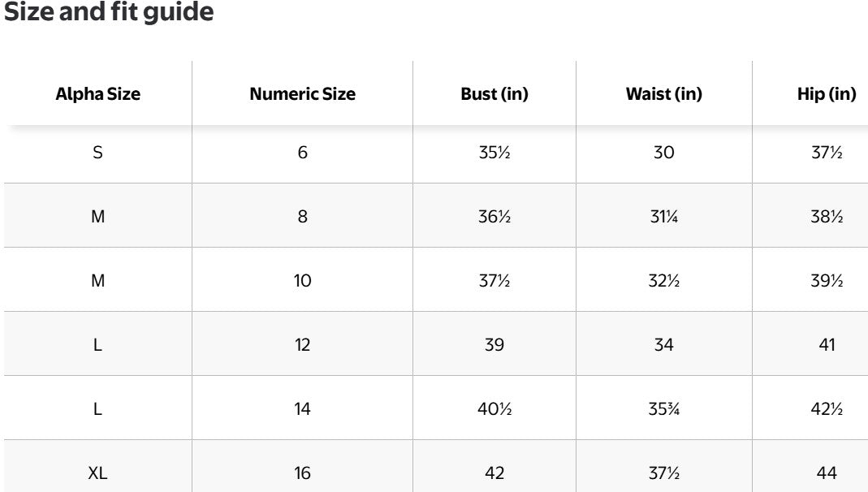Click the Hip (in) column header
Image resolution: width=868 pixels, height=492 pixels.
click(827, 94)
